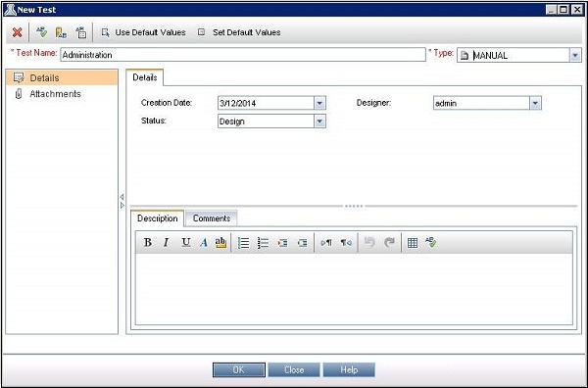The image size is (588, 388).
Task: Switch to the Comments tab
Action: click(212, 218)
